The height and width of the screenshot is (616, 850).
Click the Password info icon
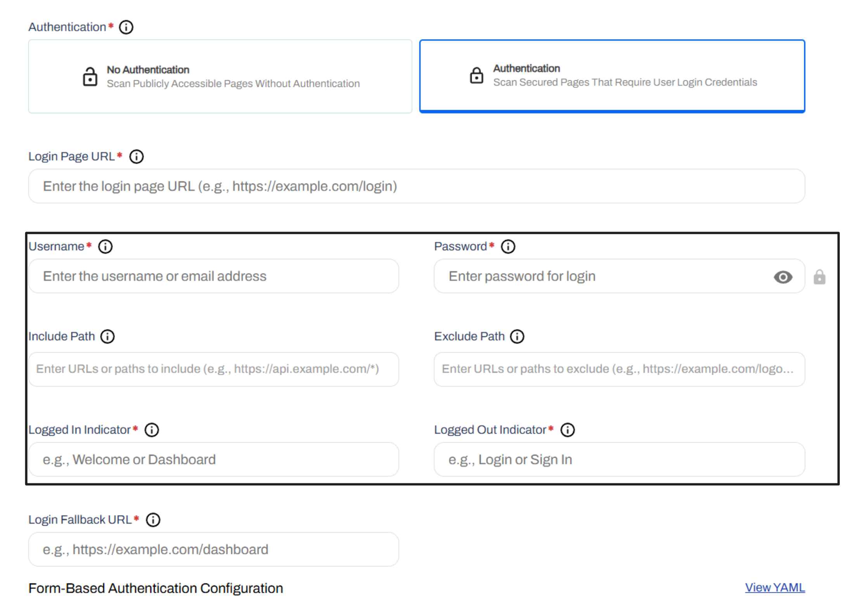[508, 247]
